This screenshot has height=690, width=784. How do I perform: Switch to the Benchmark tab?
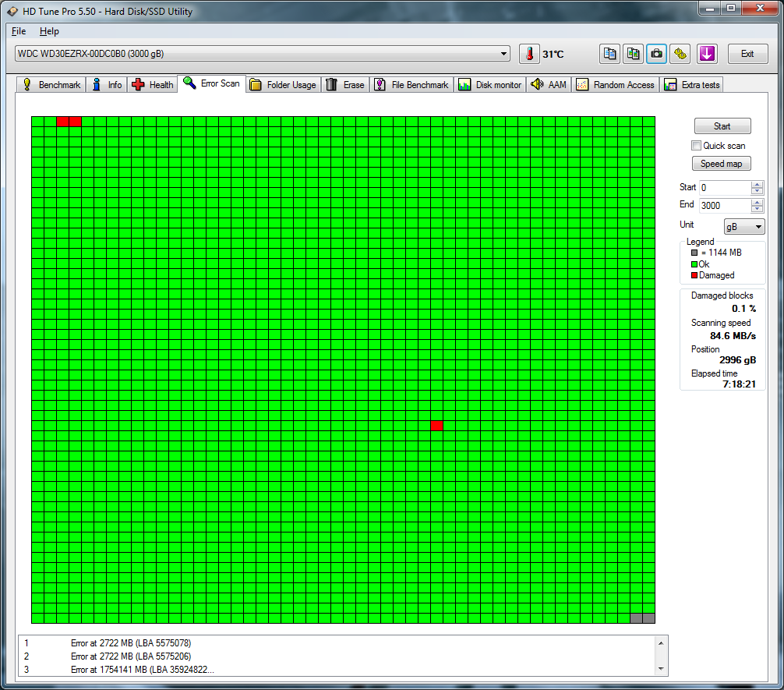[x=51, y=84]
